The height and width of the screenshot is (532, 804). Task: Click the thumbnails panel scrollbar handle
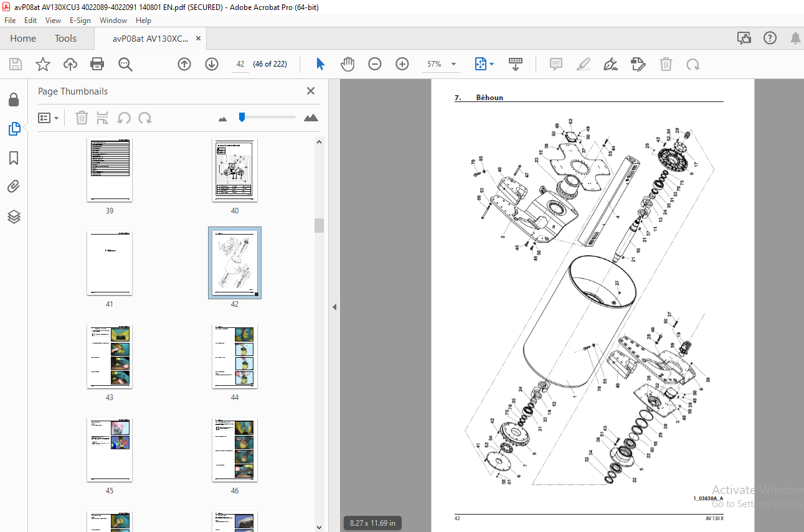click(x=319, y=225)
